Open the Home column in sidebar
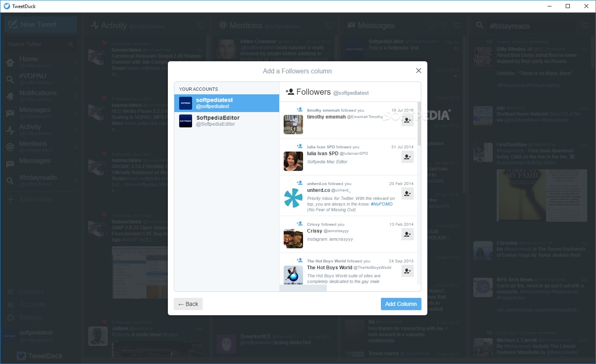596x364 pixels. [x=40, y=62]
